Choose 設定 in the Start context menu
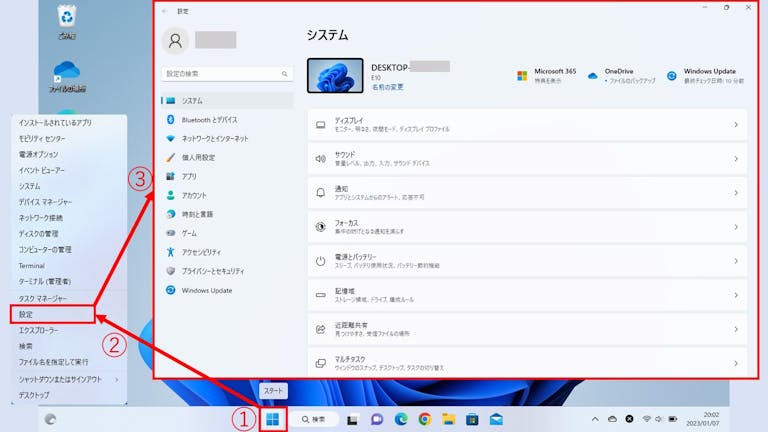The height and width of the screenshot is (432, 768). pyautogui.click(x=52, y=314)
